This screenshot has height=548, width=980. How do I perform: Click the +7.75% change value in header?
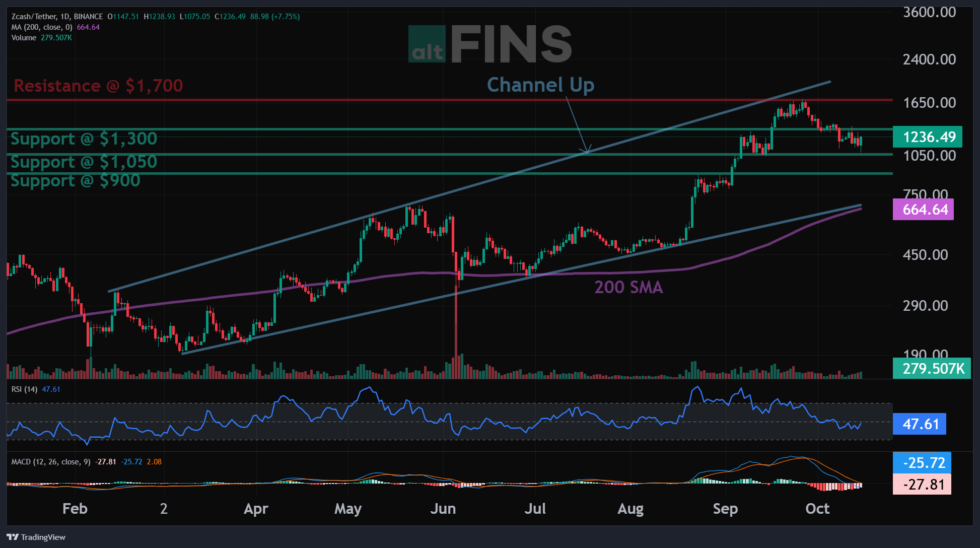point(286,17)
